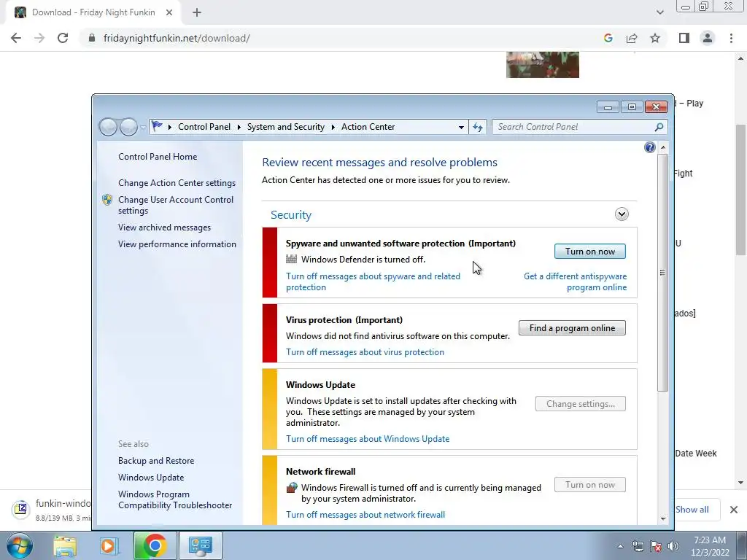This screenshot has width=747, height=560.
Task: Get a different antispyware program online
Action: [x=575, y=282]
